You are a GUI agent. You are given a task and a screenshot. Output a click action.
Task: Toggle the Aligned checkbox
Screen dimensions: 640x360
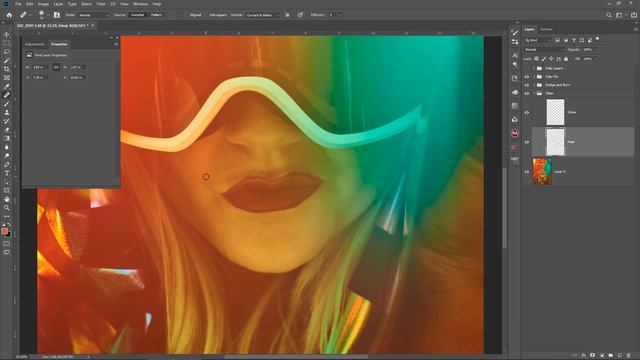click(x=187, y=15)
